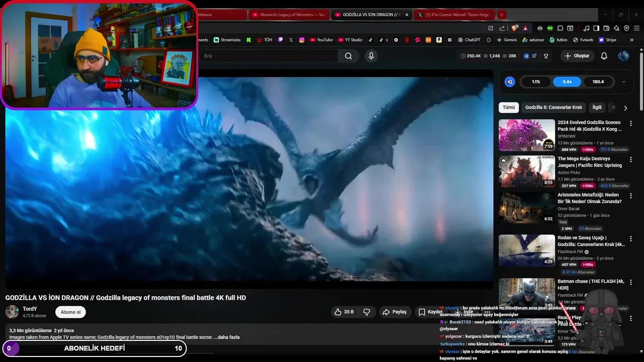Open options menu for Rodan ve Savaş Uçağı video
This screenshot has height=362, width=644.
[631, 239]
